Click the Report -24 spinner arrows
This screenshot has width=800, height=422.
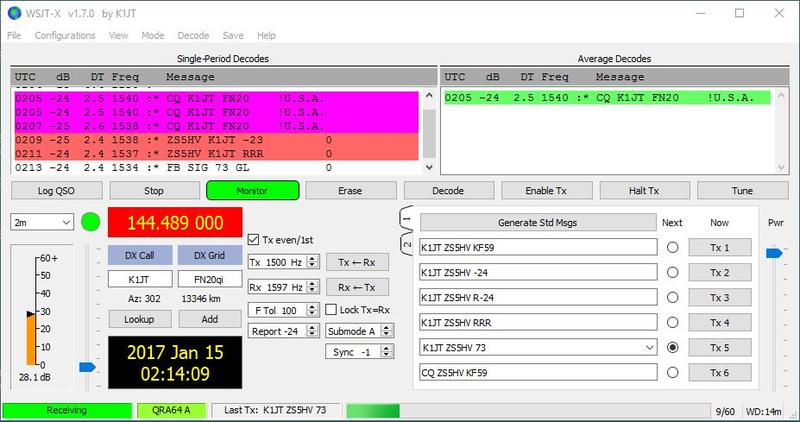(x=313, y=331)
